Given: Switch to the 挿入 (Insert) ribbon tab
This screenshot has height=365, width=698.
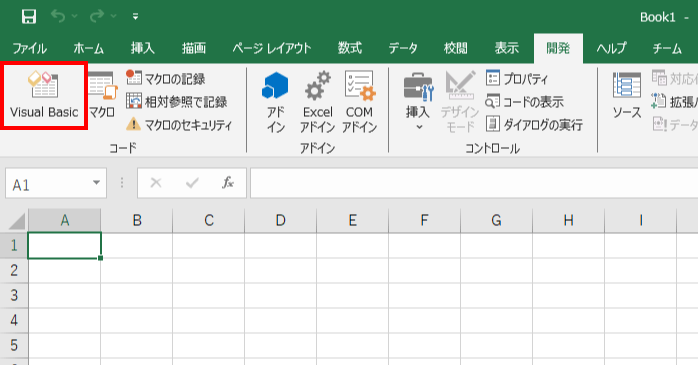Looking at the screenshot, I should (x=142, y=48).
